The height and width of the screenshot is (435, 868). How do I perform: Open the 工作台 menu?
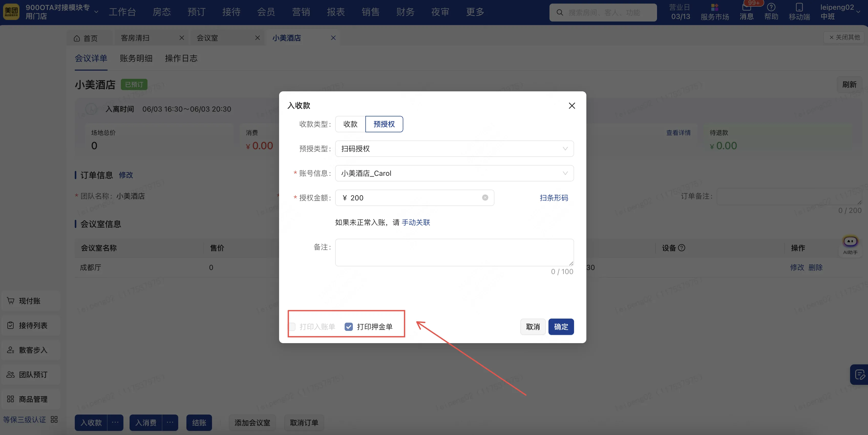click(122, 12)
